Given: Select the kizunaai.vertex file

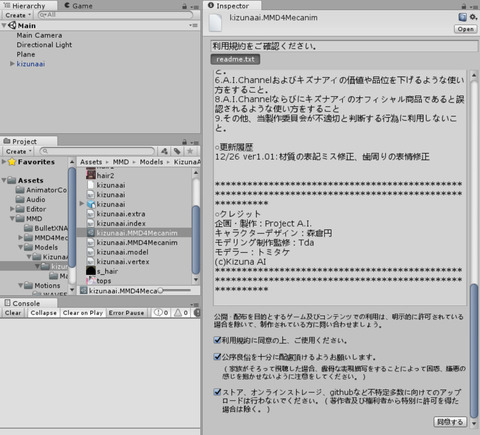Looking at the screenshot, I should (x=118, y=262).
